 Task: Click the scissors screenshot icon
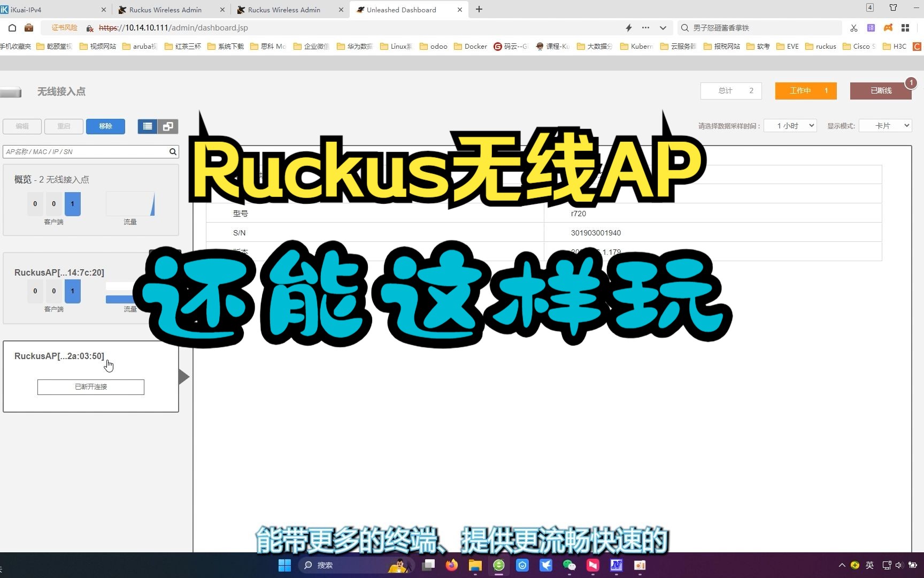click(854, 28)
